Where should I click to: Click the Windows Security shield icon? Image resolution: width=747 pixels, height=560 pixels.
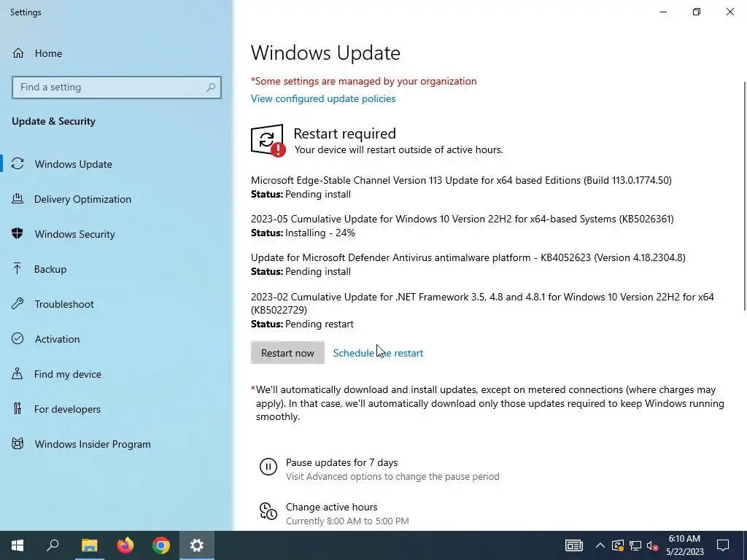pos(18,234)
